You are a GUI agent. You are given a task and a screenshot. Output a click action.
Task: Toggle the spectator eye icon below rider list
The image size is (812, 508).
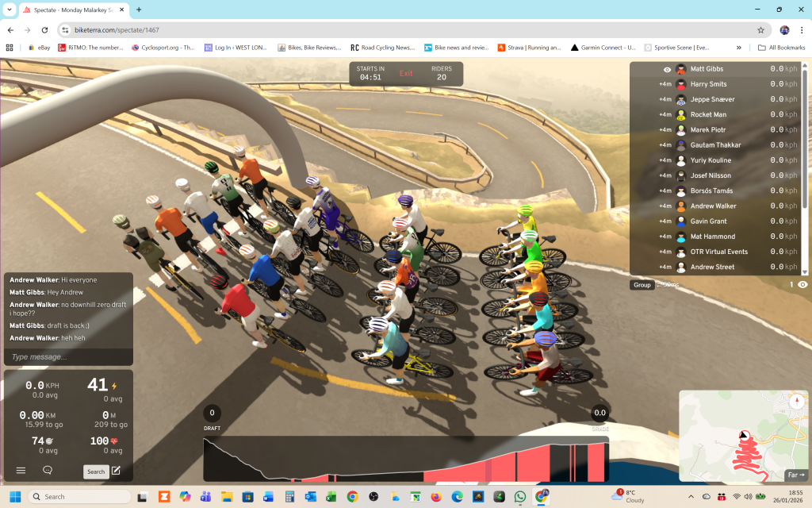coord(802,285)
